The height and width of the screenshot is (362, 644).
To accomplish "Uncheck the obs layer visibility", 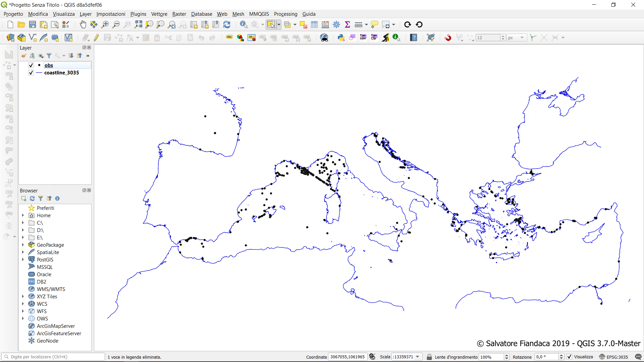I will [x=31, y=65].
